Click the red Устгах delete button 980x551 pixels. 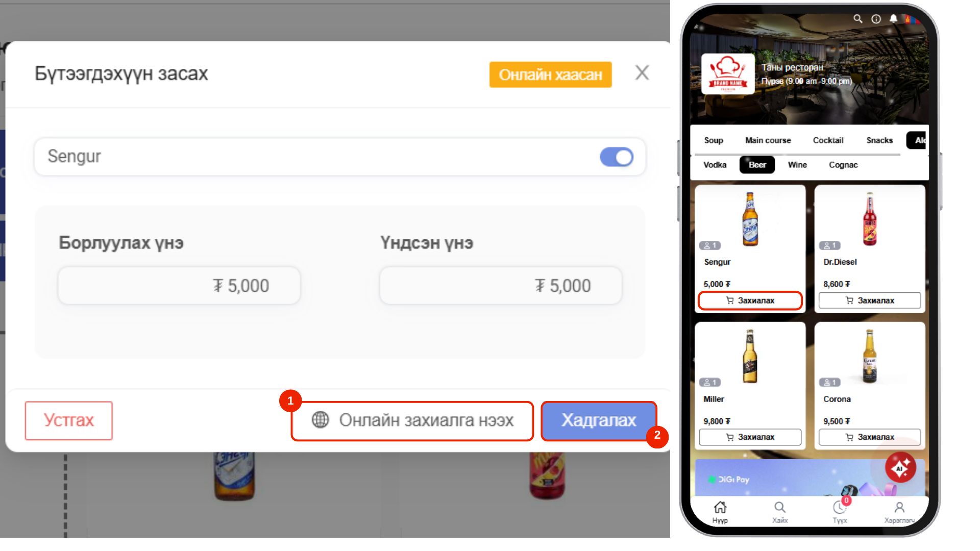(69, 420)
